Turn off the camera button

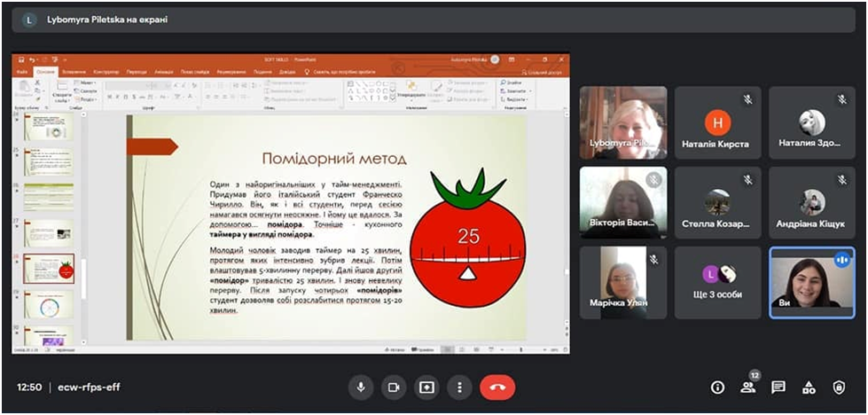click(394, 387)
